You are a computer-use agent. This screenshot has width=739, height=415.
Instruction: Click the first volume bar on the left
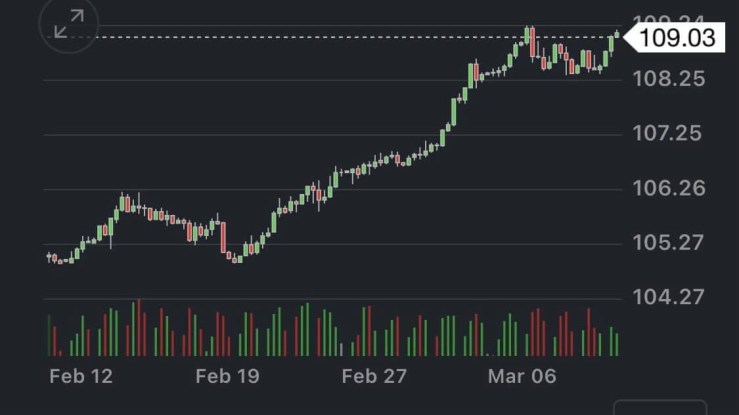click(50, 336)
